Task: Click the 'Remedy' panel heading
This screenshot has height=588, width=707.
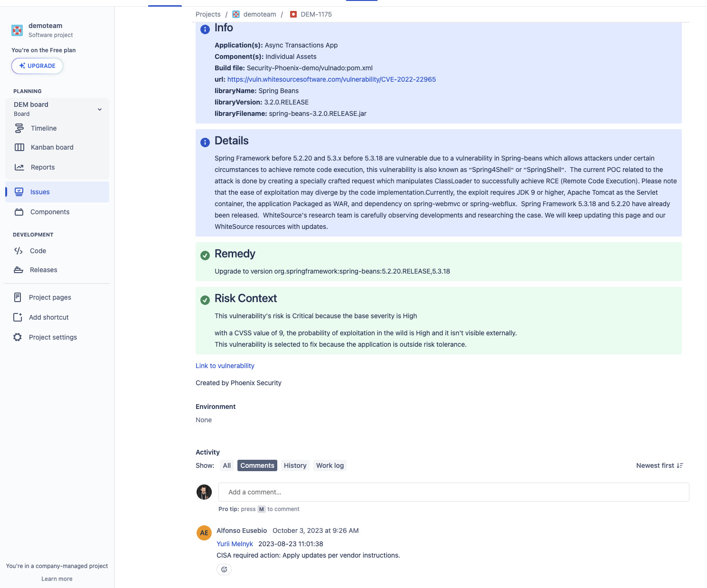Action: click(235, 254)
